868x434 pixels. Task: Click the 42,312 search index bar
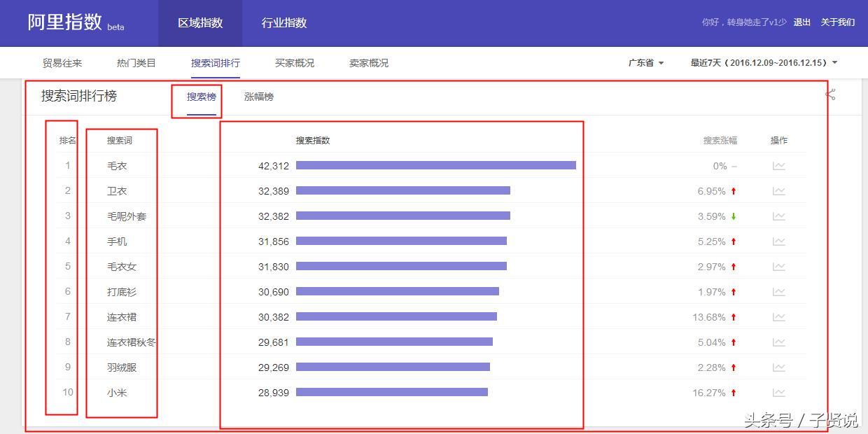click(436, 165)
